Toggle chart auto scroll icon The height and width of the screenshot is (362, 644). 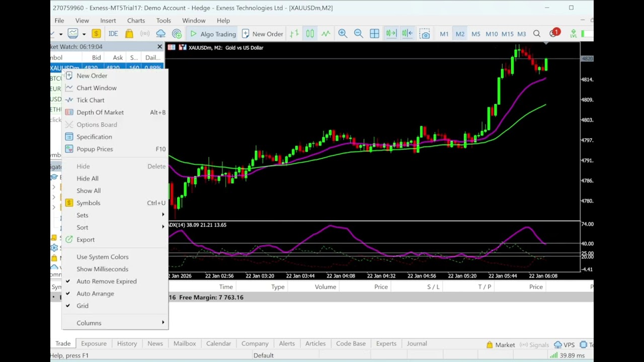coord(391,34)
